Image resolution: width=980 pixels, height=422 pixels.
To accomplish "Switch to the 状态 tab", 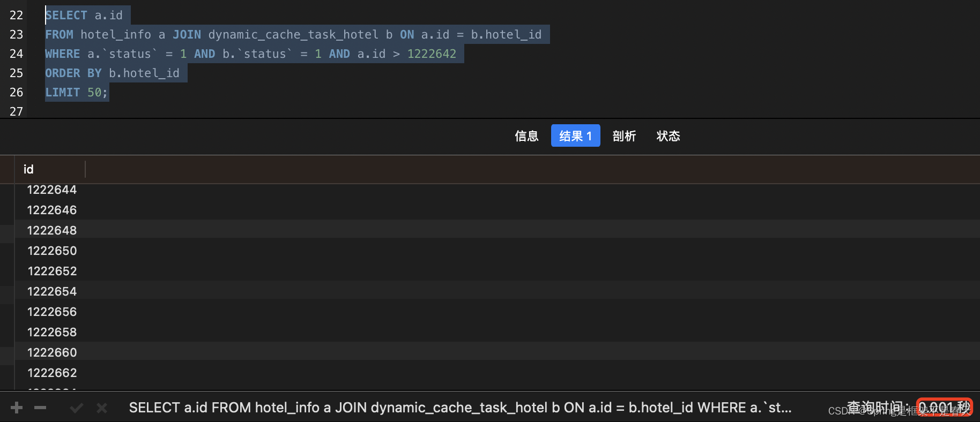I will 668,136.
